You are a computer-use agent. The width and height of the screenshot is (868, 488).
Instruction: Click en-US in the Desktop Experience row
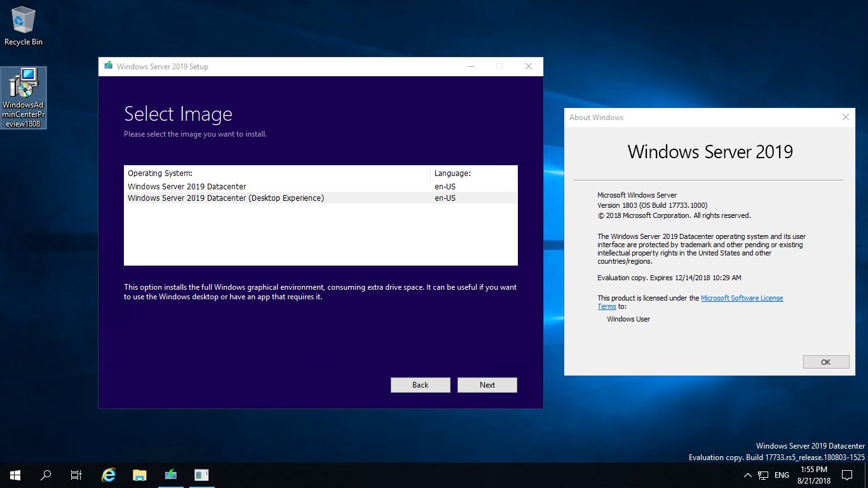pyautogui.click(x=445, y=198)
